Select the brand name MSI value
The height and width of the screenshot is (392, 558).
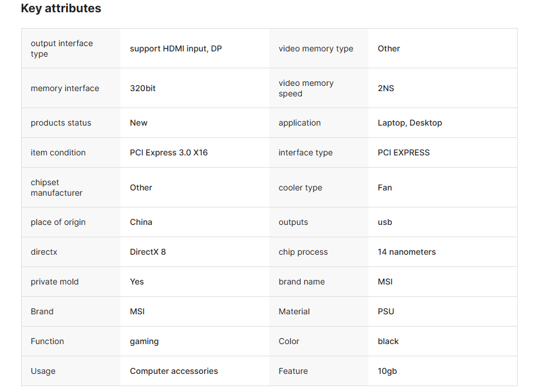tap(385, 282)
